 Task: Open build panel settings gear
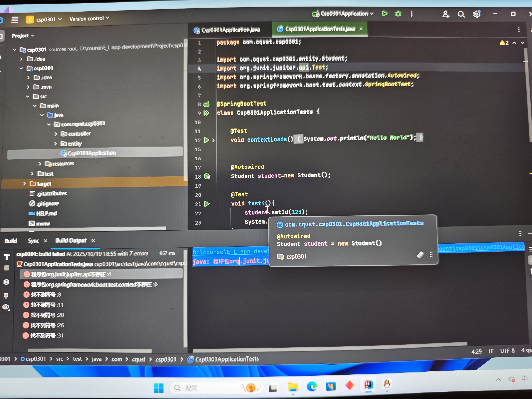pyautogui.click(x=6, y=282)
